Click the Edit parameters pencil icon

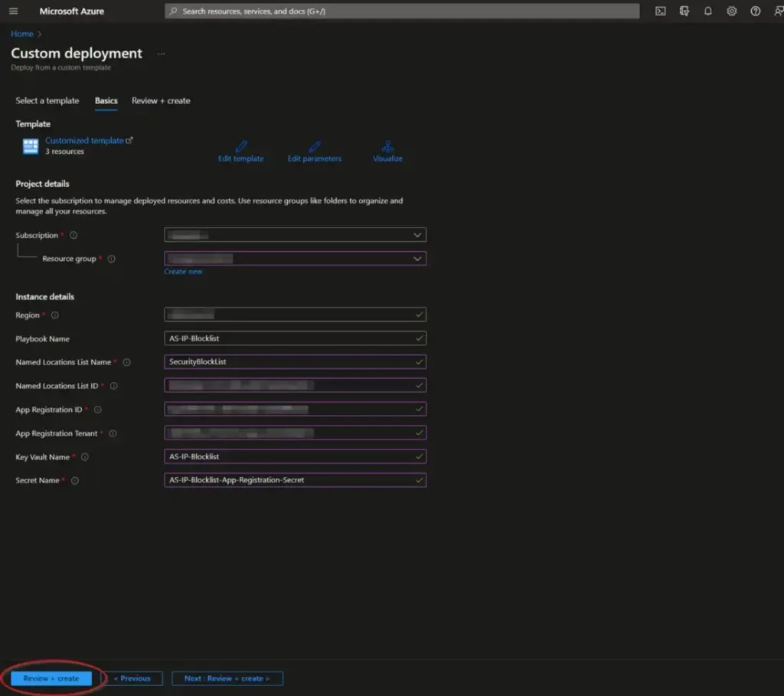coord(314,146)
